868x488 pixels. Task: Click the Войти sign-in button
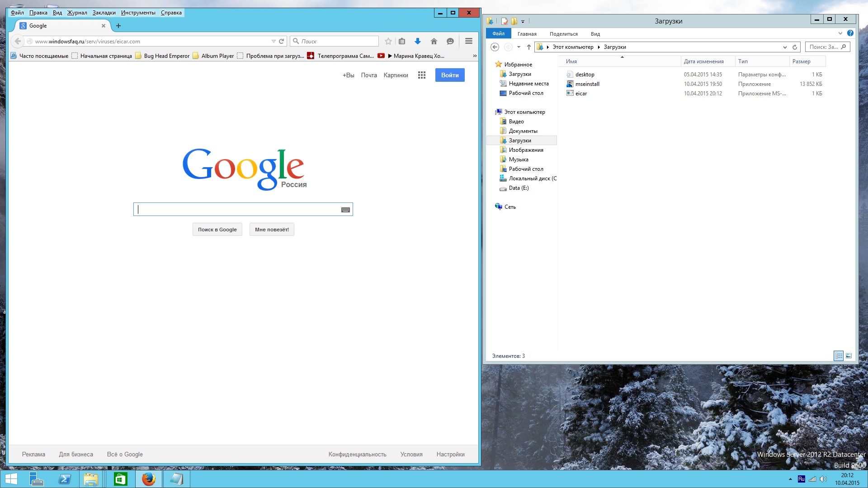450,75
